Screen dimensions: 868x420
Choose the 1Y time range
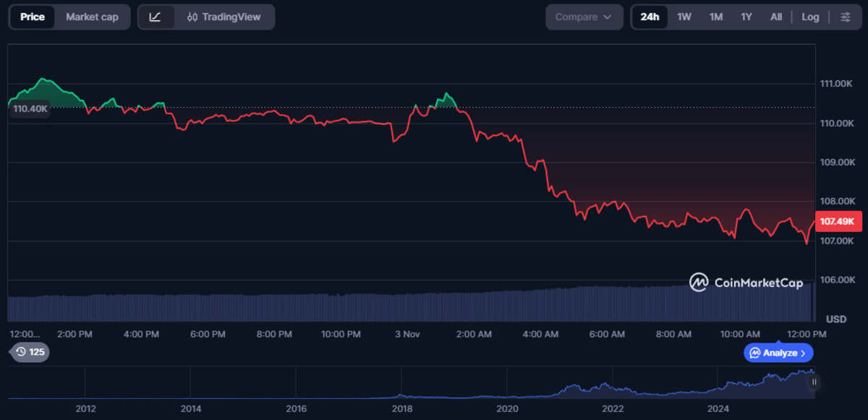coord(746,17)
